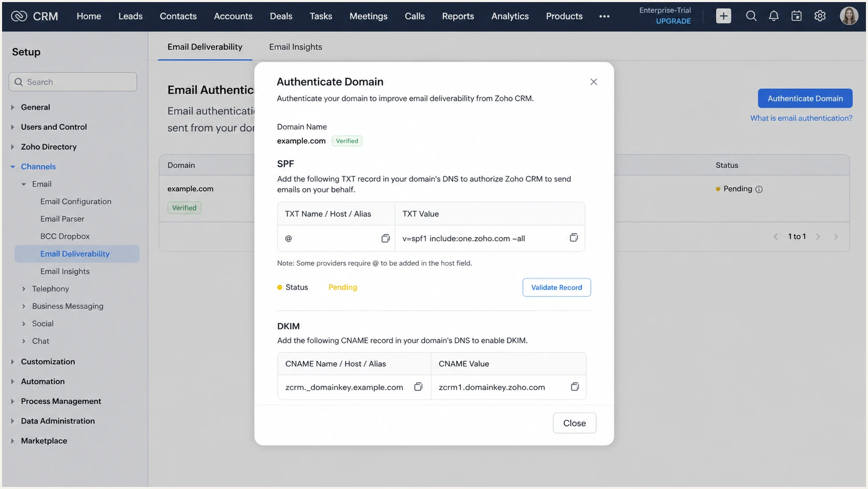Expand the Marketplace section
The height and width of the screenshot is (489, 868).
point(12,441)
